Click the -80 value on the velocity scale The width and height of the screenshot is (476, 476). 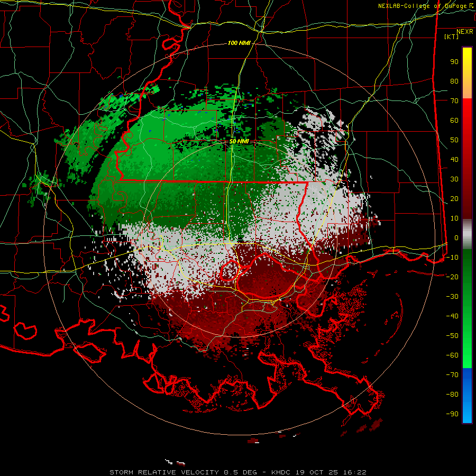(x=452, y=395)
